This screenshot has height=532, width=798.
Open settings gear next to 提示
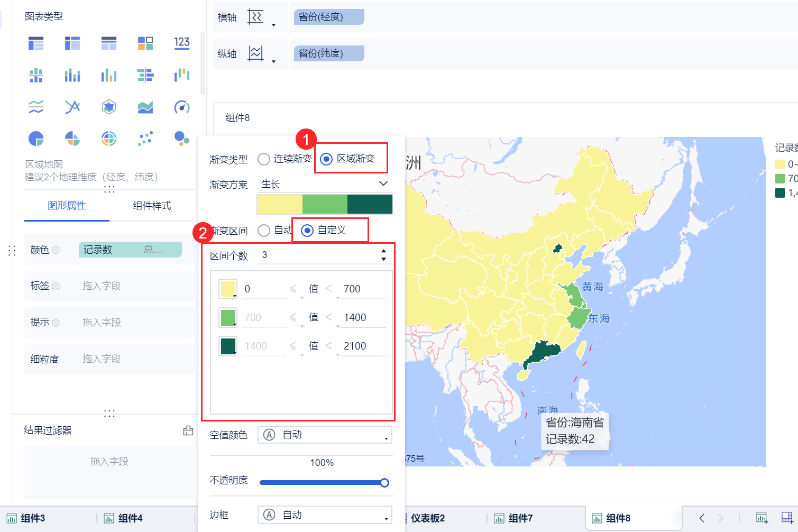56,323
